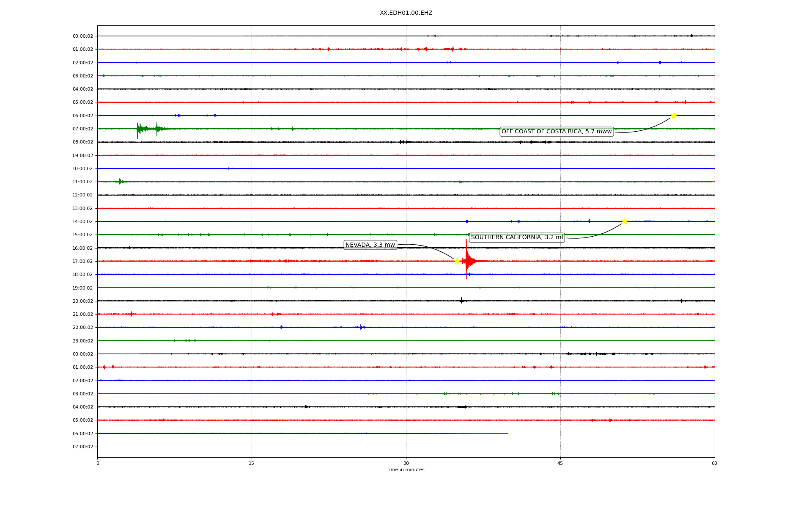Screen dimensions: 812x508
Task: Click the yellow star for Southern California event
Action: pyautogui.click(x=625, y=221)
